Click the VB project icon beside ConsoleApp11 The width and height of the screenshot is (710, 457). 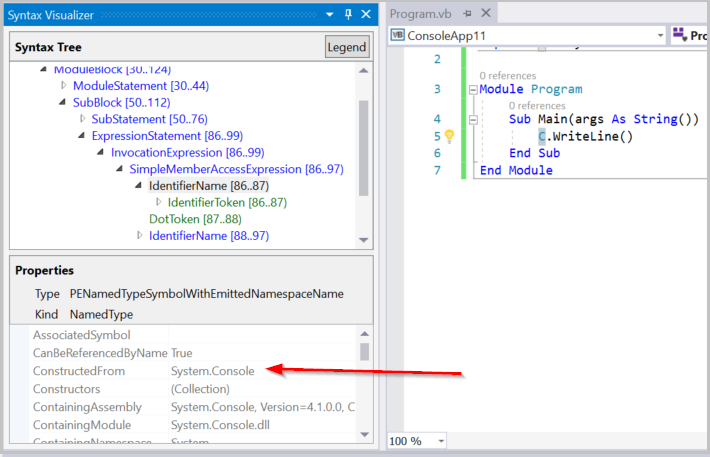click(397, 35)
